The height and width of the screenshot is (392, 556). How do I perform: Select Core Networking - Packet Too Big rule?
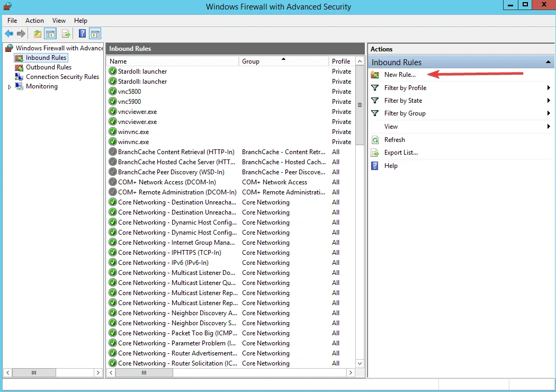coord(177,333)
